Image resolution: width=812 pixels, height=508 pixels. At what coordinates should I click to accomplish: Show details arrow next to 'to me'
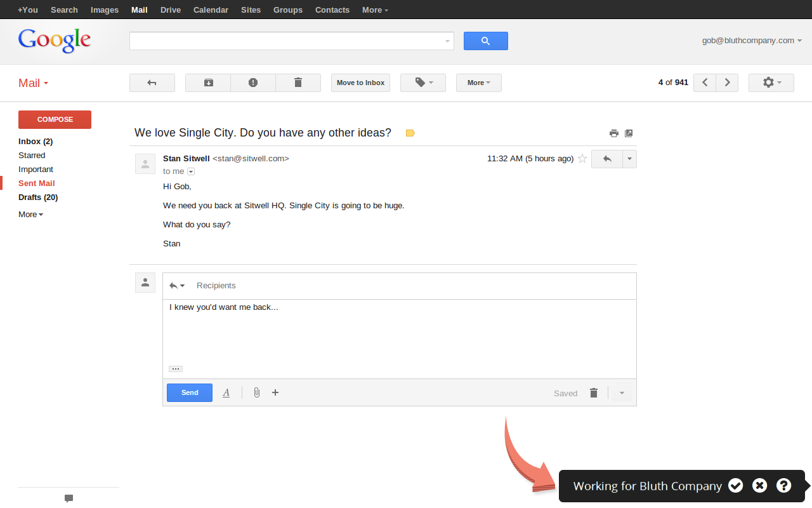[191, 171]
